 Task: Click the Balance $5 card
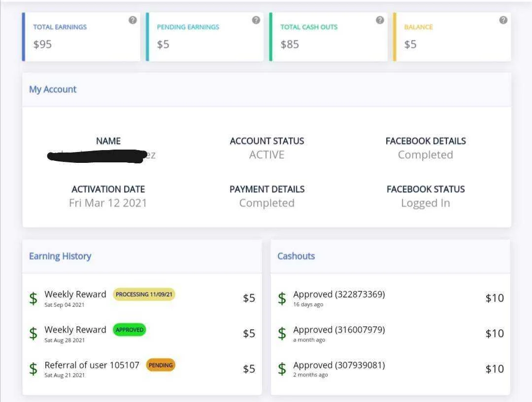click(x=452, y=37)
